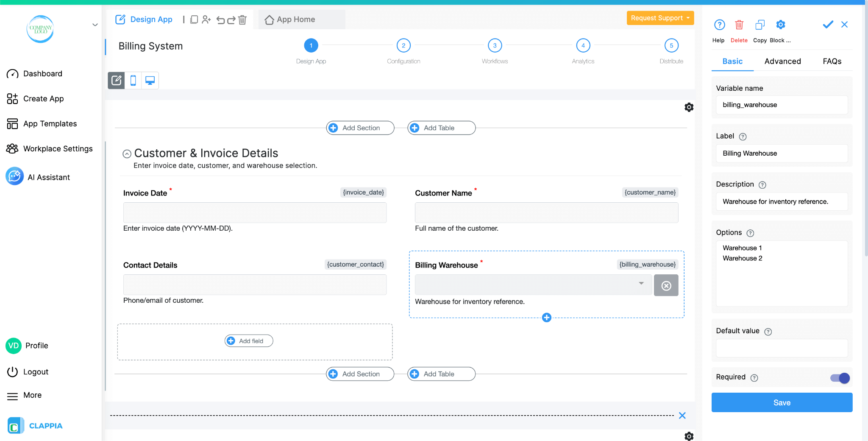The image size is (868, 441).
Task: Open the Help question mark icon
Action: 719,25
